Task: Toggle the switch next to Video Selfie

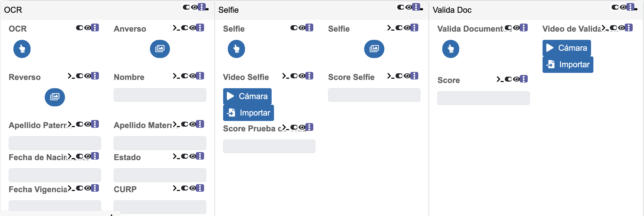Action: (x=294, y=76)
